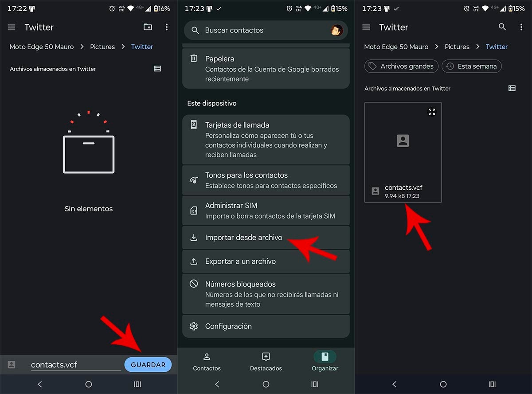This screenshot has height=394, width=532.
Task: Tap the contact ringtone icon
Action: coord(194,180)
